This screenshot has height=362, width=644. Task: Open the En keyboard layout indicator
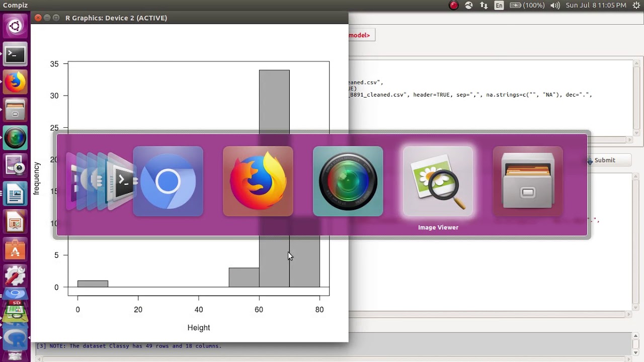pos(499,6)
